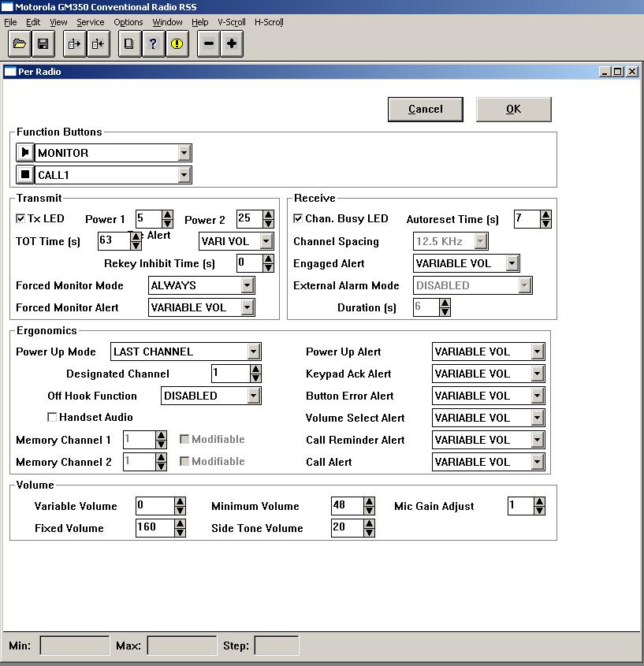Toggle the Tx LED checkbox
The height and width of the screenshot is (666, 644).
tap(20, 218)
